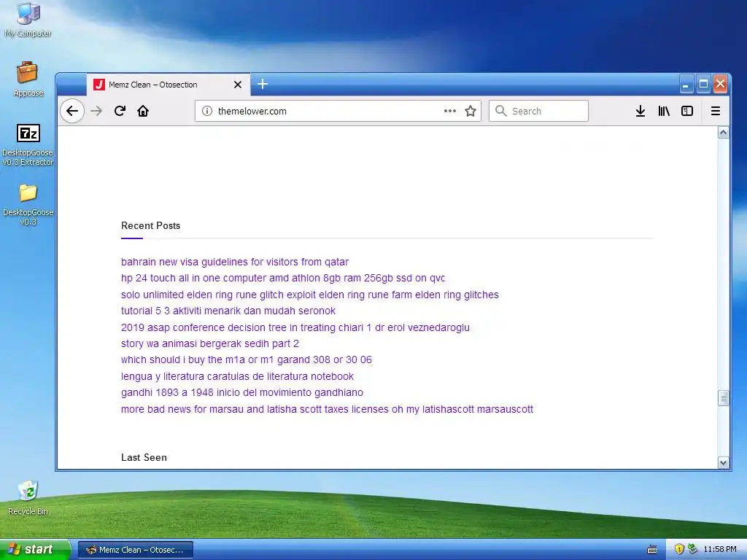The width and height of the screenshot is (747, 560).
Task: Open page actions three-dot menu
Action: pos(449,111)
